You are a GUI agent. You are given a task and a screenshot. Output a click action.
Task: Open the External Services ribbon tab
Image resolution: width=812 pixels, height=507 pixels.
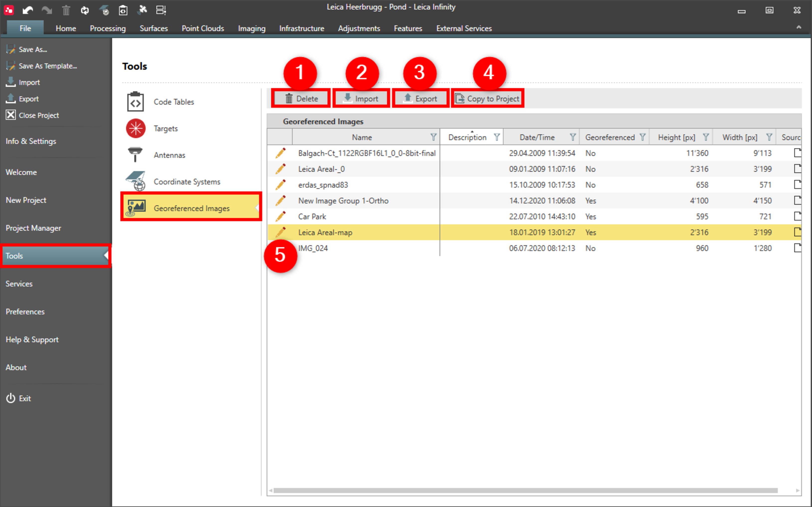tap(464, 28)
